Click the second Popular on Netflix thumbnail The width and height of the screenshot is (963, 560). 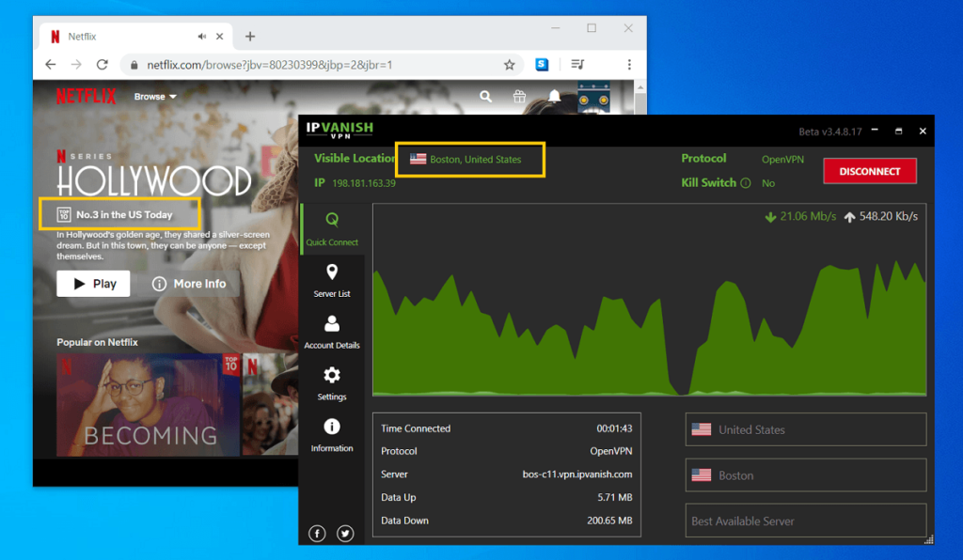click(x=270, y=405)
